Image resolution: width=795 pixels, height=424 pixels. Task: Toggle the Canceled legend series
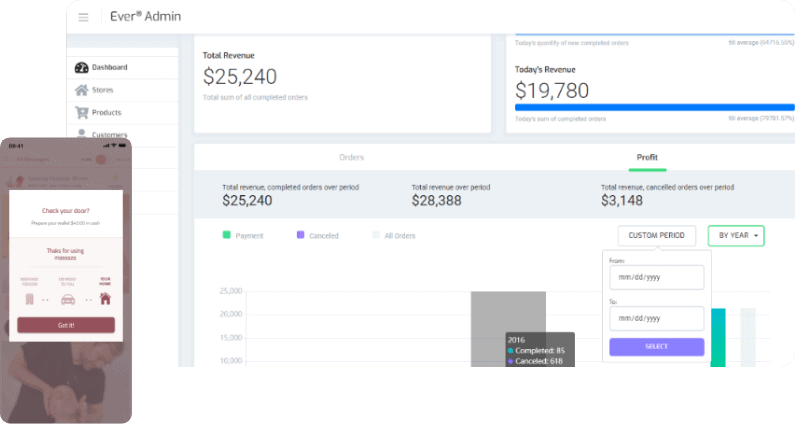pos(300,236)
